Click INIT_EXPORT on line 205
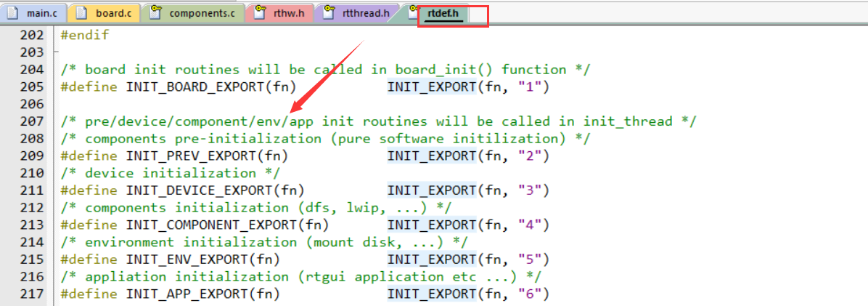This screenshot has height=306, width=868. pyautogui.click(x=432, y=87)
